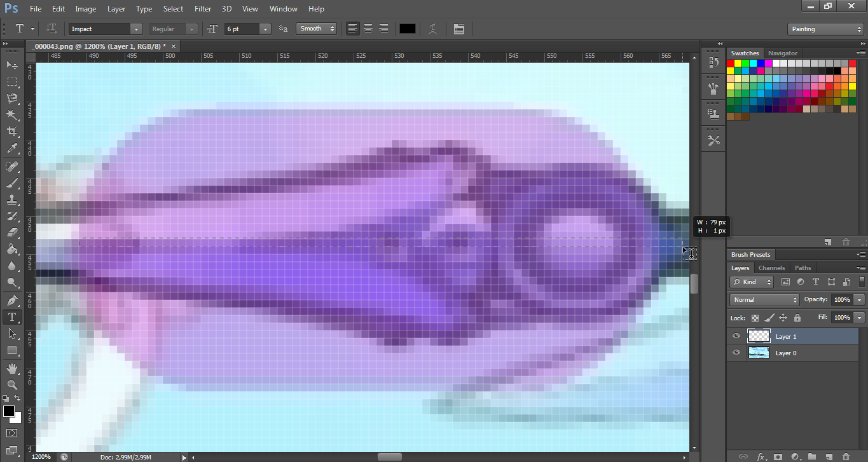Open the Tool Presets panel icon
Viewport: 868px width, 462px height.
point(713,140)
